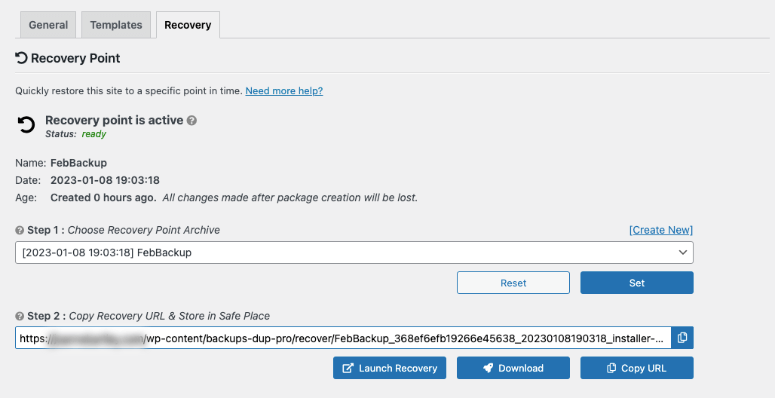Switch to the General tab

pyautogui.click(x=48, y=25)
